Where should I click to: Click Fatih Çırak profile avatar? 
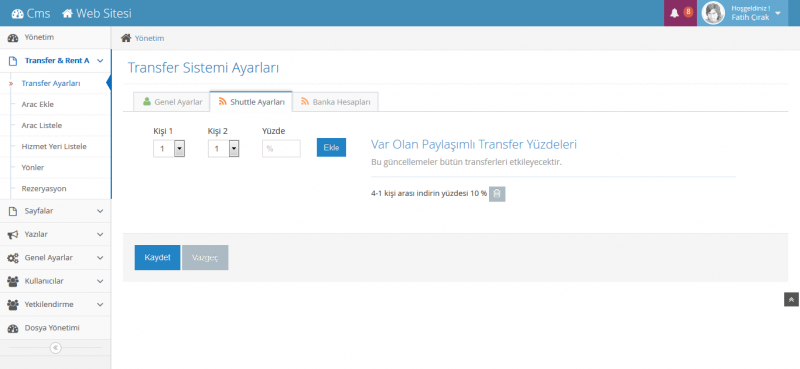(713, 13)
